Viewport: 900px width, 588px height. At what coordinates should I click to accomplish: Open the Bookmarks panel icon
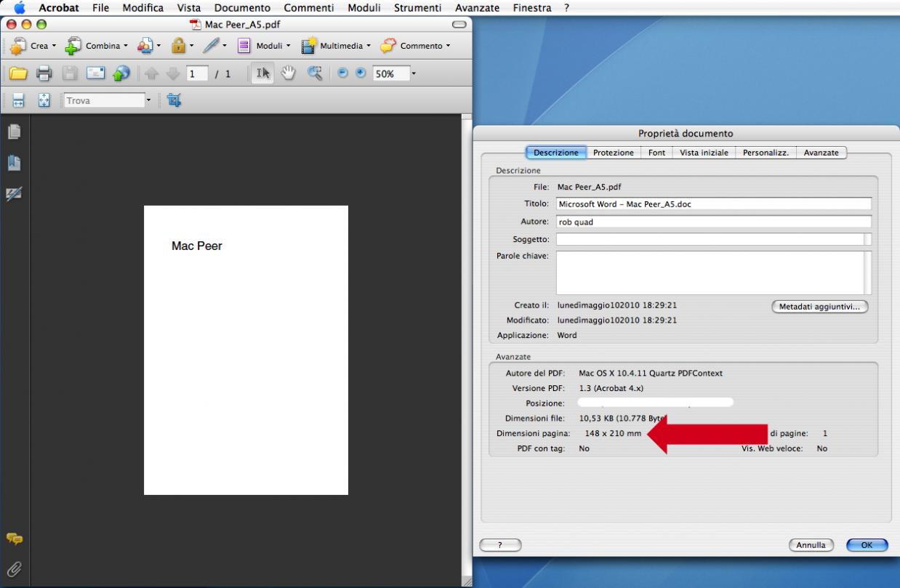pos(14,163)
